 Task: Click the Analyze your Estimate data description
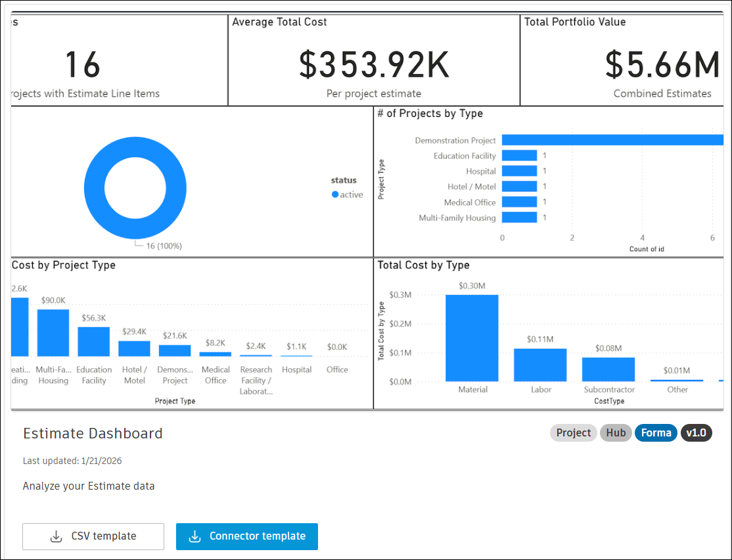coord(89,486)
